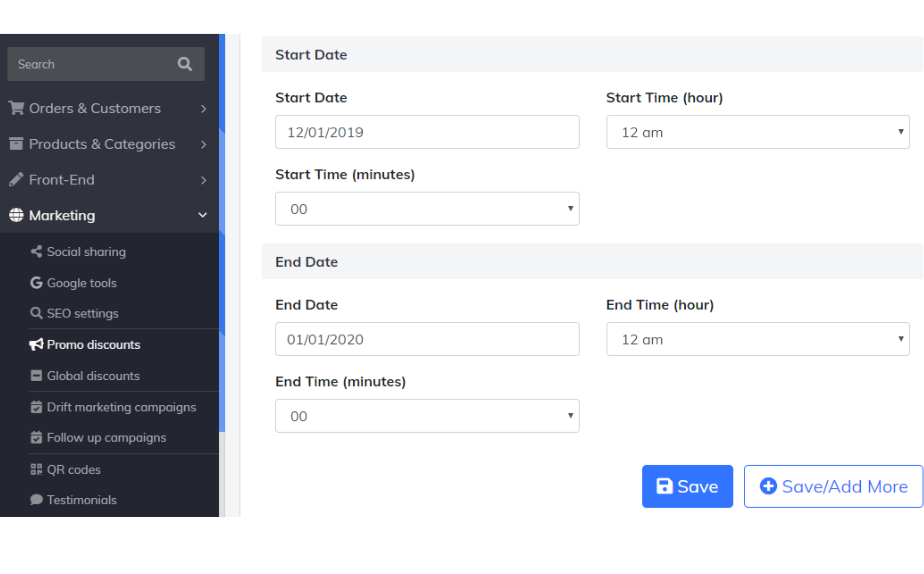924x574 pixels.
Task: Collapse the Marketing menu chevron
Action: [x=203, y=215]
